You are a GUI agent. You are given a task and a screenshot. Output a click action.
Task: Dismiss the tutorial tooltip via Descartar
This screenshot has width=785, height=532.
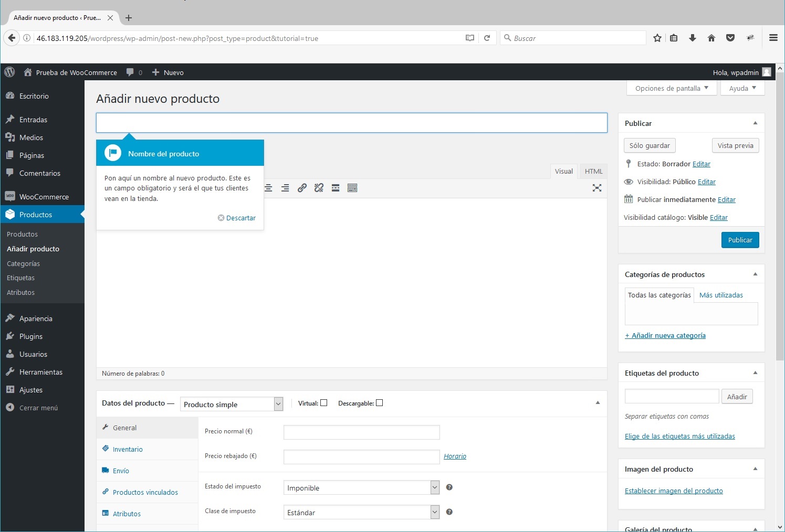pos(237,218)
